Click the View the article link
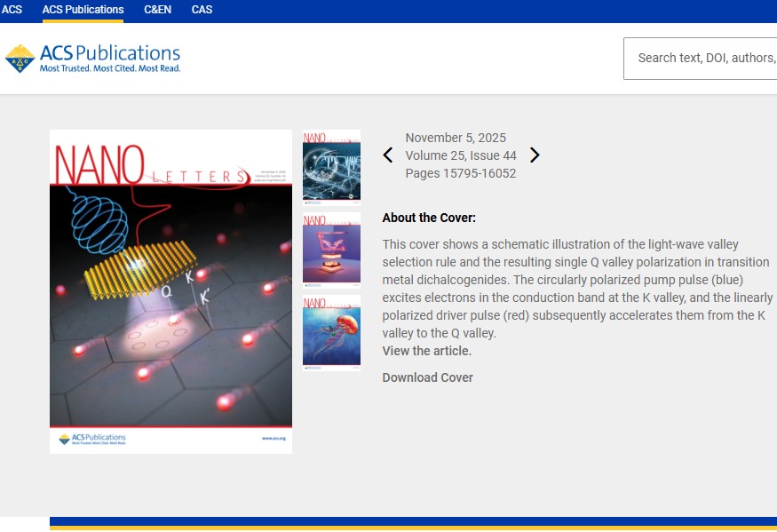The image size is (777, 532). 426,351
